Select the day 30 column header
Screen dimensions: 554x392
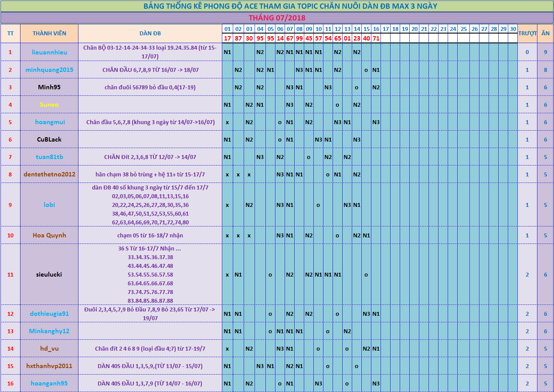[x=513, y=29]
